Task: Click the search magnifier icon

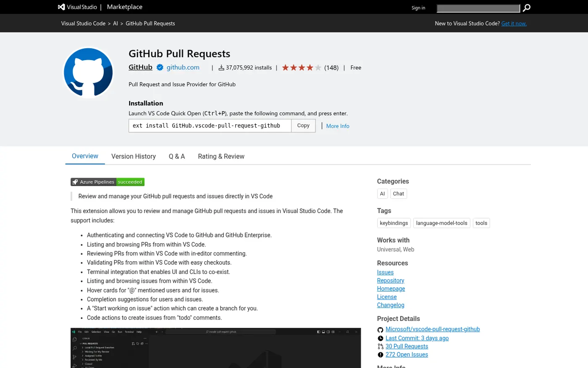Action: tap(526, 8)
